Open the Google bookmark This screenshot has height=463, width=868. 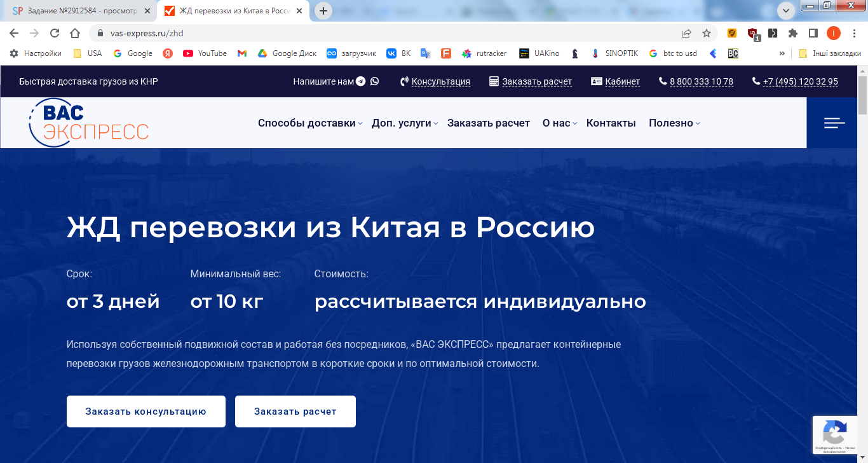[x=133, y=53]
